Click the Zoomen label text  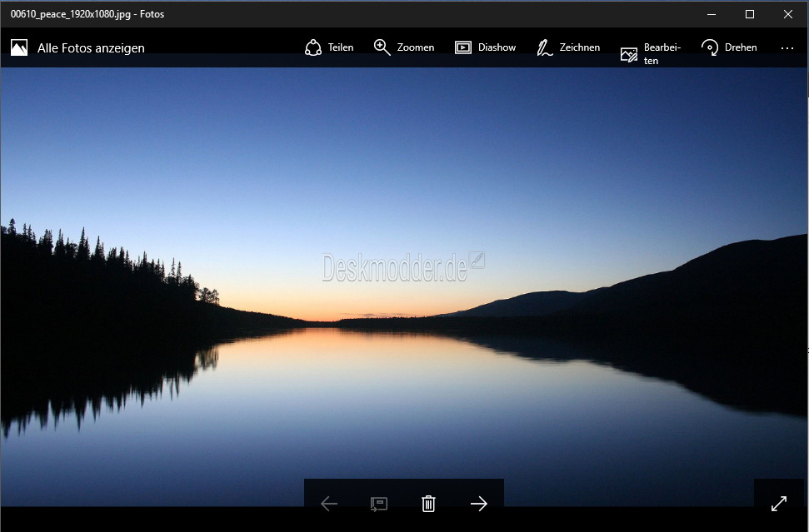click(x=416, y=47)
